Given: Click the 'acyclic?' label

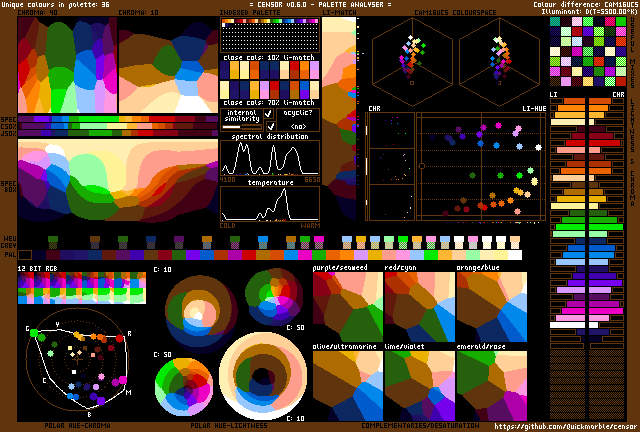Looking at the screenshot, I should point(298,112).
